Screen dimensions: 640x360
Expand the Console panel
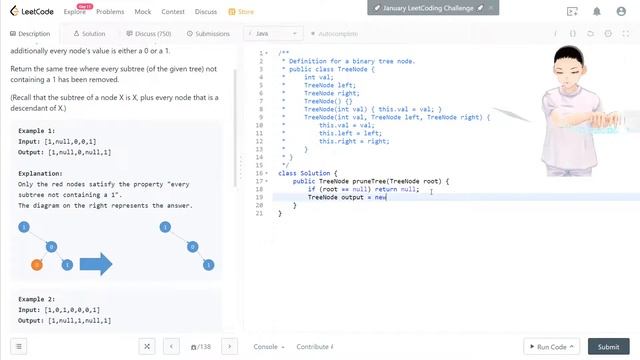[269, 347]
